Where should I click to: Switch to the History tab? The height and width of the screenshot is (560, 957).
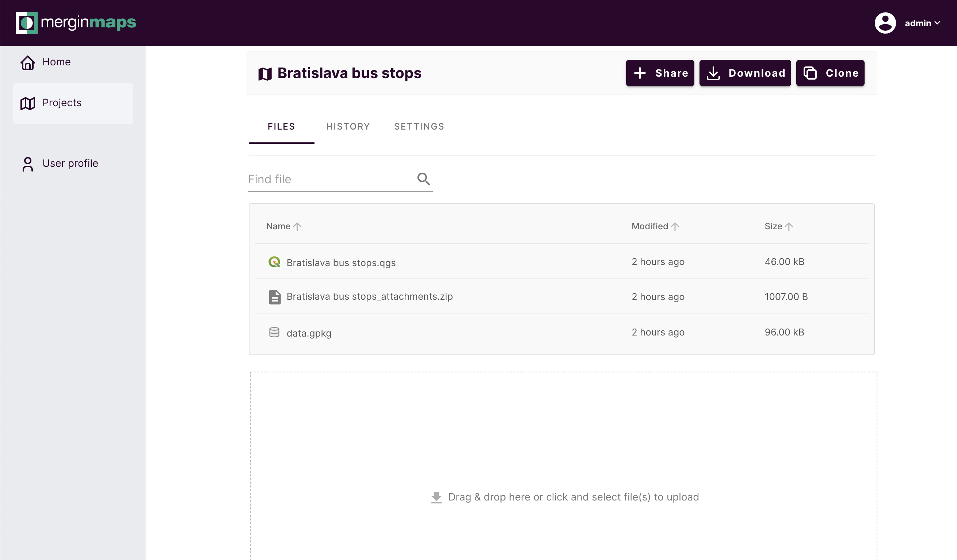coord(348,126)
